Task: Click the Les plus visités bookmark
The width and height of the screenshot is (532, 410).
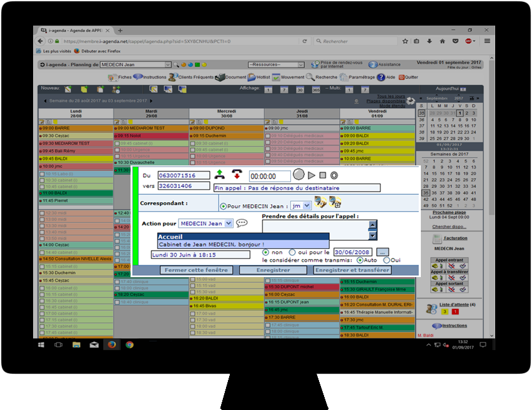Action: (54, 51)
